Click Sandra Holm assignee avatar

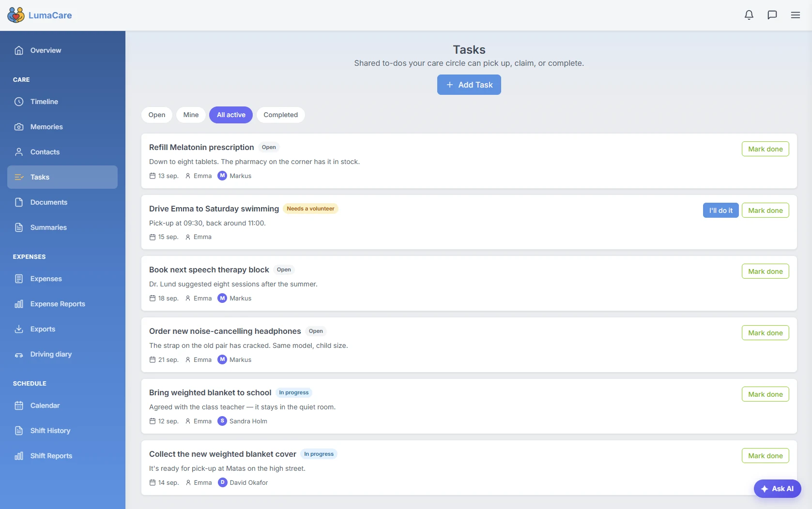point(222,421)
